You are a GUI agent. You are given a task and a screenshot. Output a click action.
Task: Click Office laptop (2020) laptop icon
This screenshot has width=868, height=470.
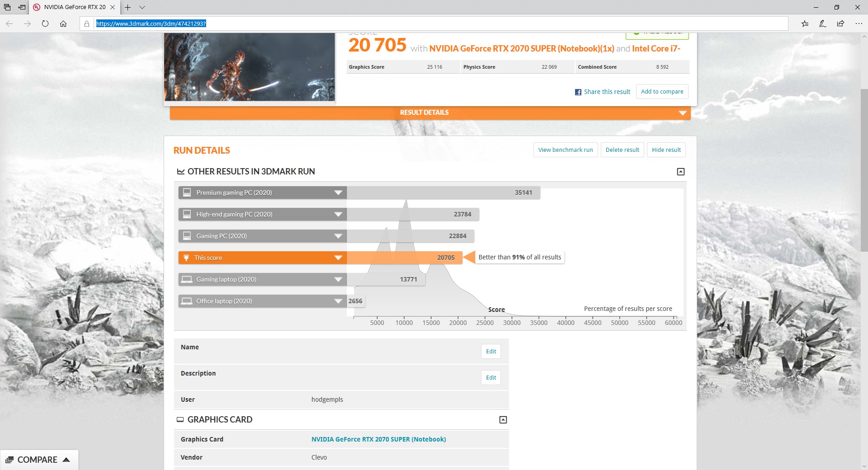187,301
